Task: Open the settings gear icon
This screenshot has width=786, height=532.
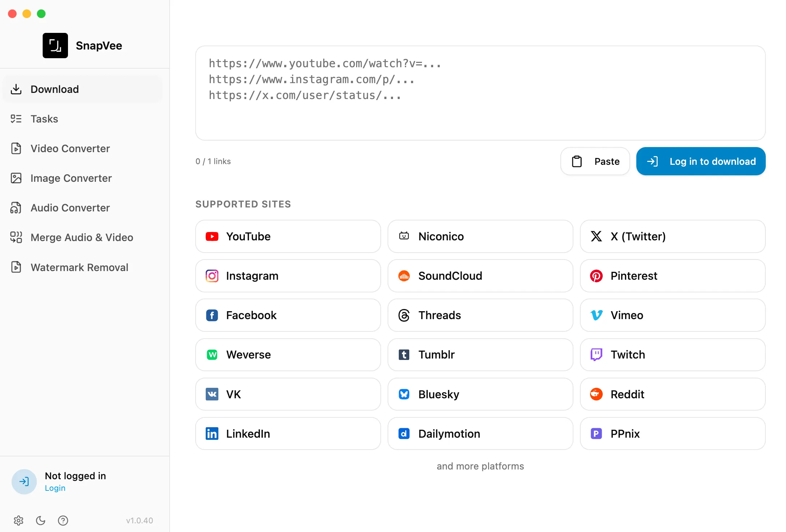Action: point(18,520)
